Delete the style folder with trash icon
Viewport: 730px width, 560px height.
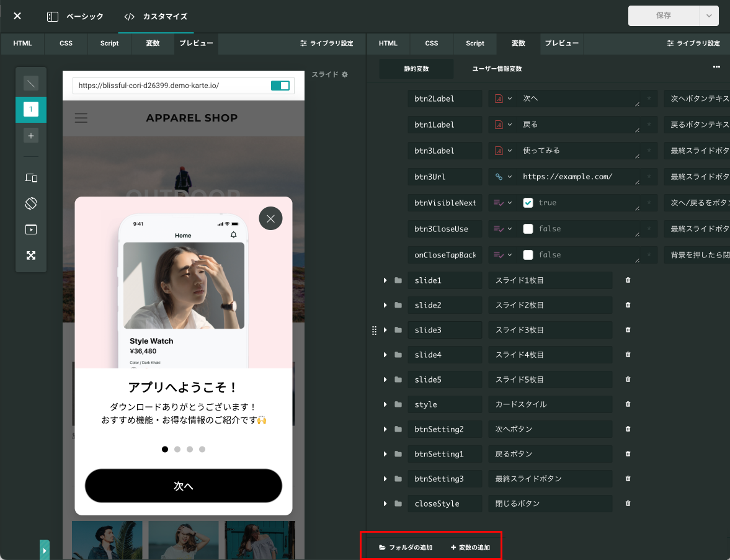coord(628,404)
